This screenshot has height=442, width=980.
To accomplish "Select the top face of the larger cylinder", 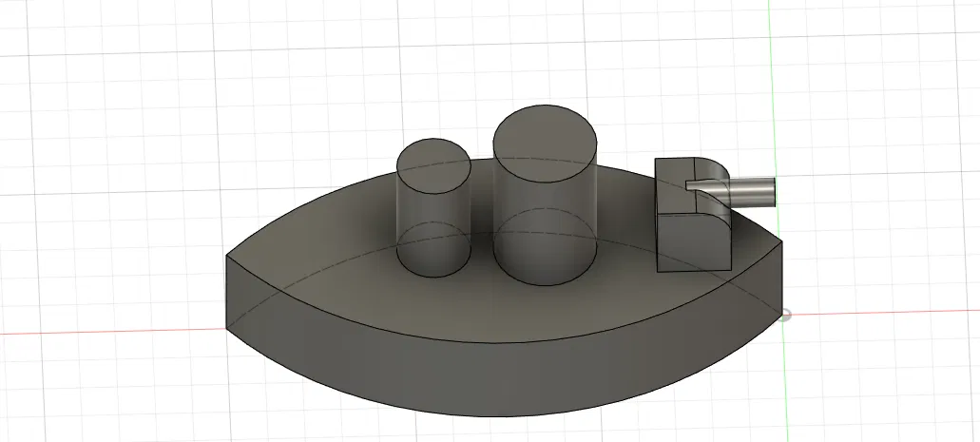I will pyautogui.click(x=545, y=144).
